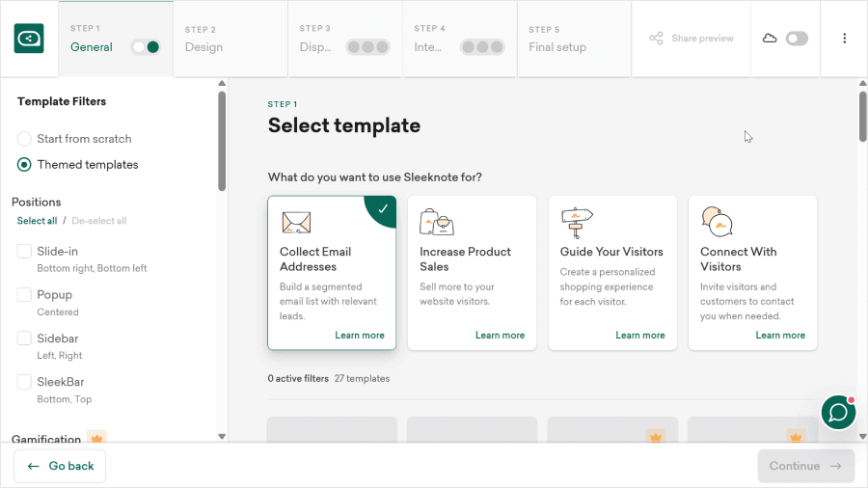
Task: Click sidebar scrollbar down arrow
Action: click(x=222, y=436)
